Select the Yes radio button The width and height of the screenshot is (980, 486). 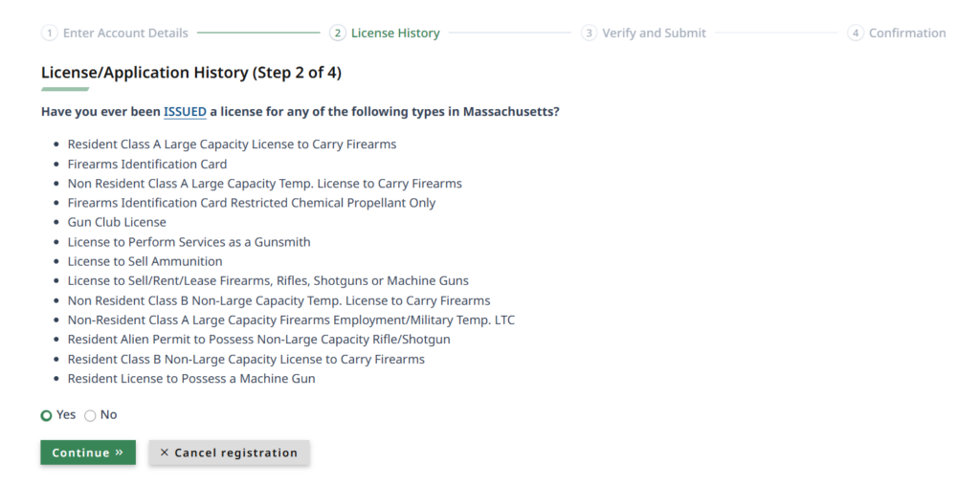46,415
